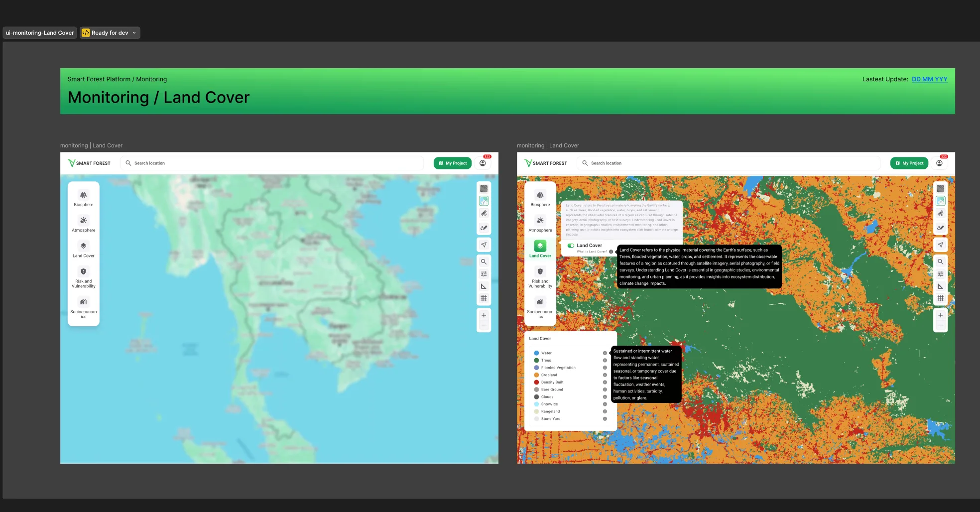Image resolution: width=980 pixels, height=512 pixels.
Task: Click Rangeland legend label
Action: pyautogui.click(x=550, y=412)
